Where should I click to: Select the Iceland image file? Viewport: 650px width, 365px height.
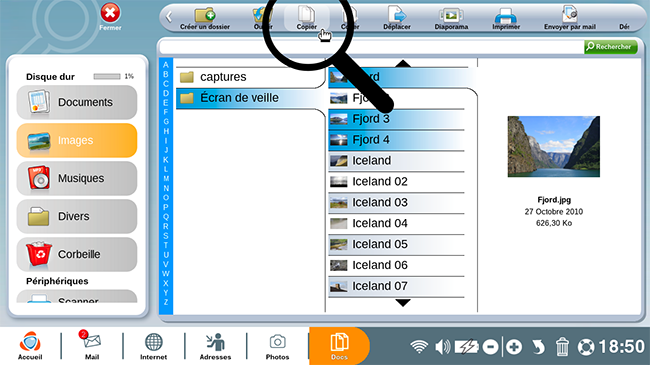tap(396, 161)
